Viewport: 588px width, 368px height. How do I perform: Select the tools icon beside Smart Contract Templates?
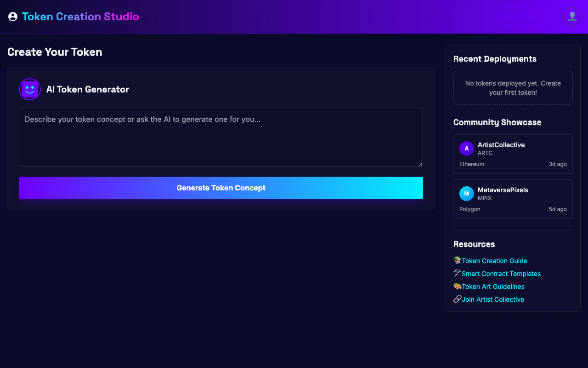point(457,273)
